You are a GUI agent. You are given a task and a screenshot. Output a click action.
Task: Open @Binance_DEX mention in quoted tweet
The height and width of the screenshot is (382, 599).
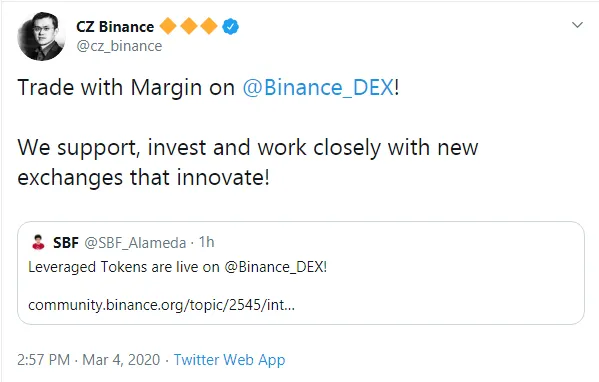tap(275, 267)
